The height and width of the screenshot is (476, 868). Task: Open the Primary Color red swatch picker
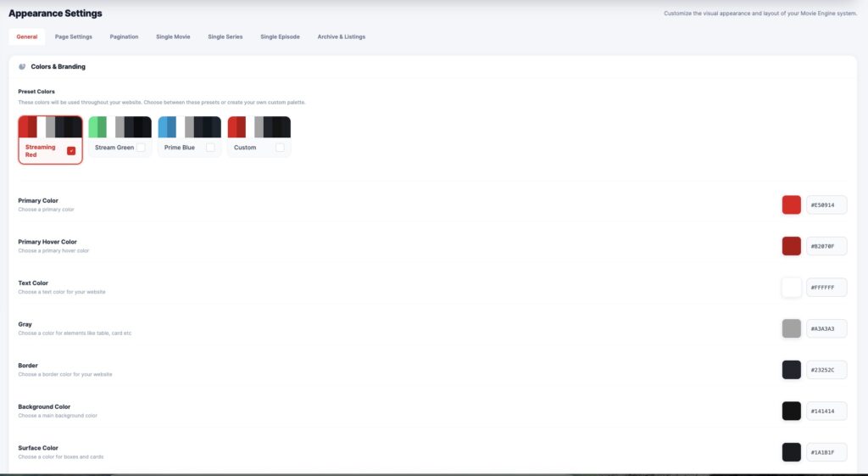pos(791,204)
